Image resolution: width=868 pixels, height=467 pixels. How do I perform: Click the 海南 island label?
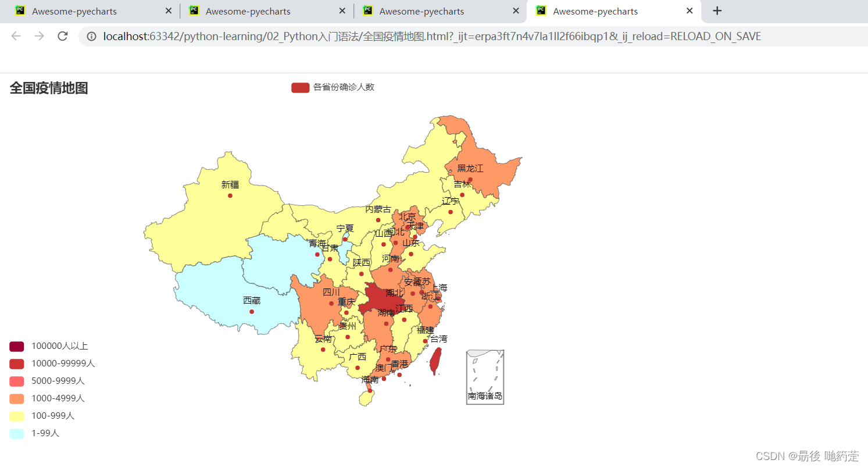[x=370, y=380]
